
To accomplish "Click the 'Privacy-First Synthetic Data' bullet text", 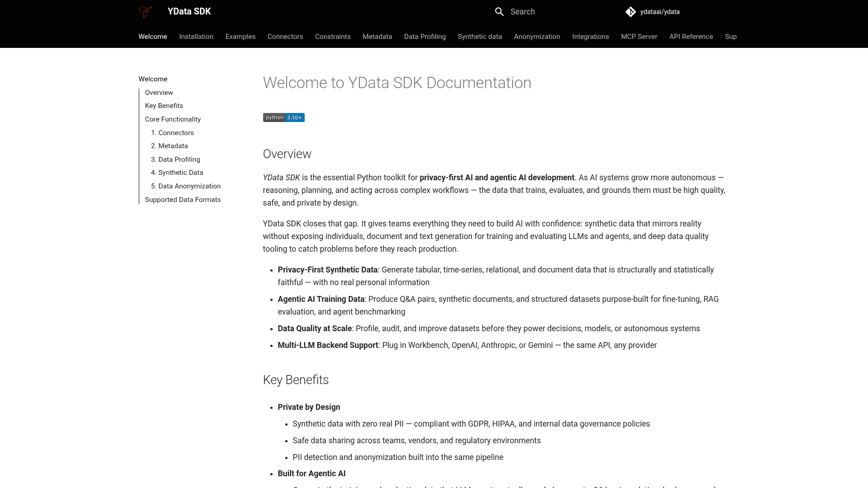I will click(x=328, y=270).
